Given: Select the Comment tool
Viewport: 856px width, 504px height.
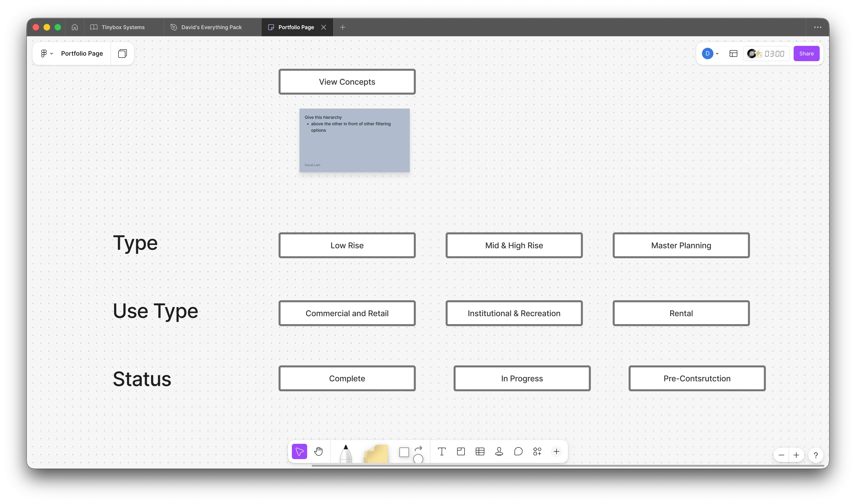Looking at the screenshot, I should 518,451.
